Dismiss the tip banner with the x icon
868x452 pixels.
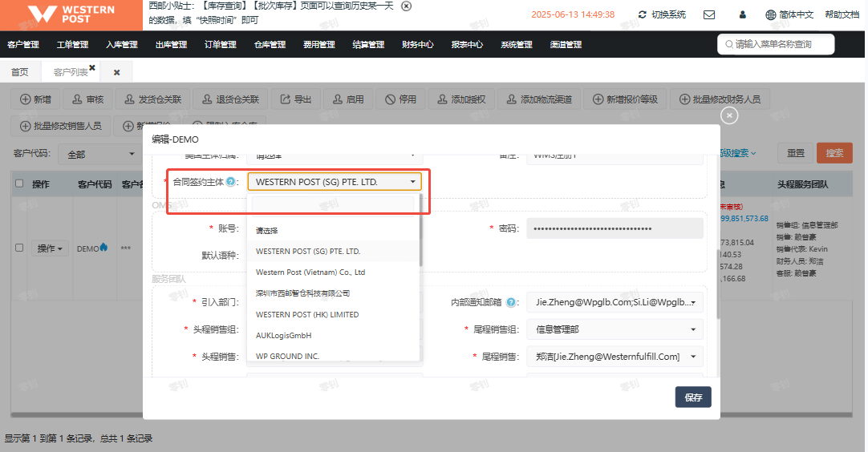coord(406,6)
